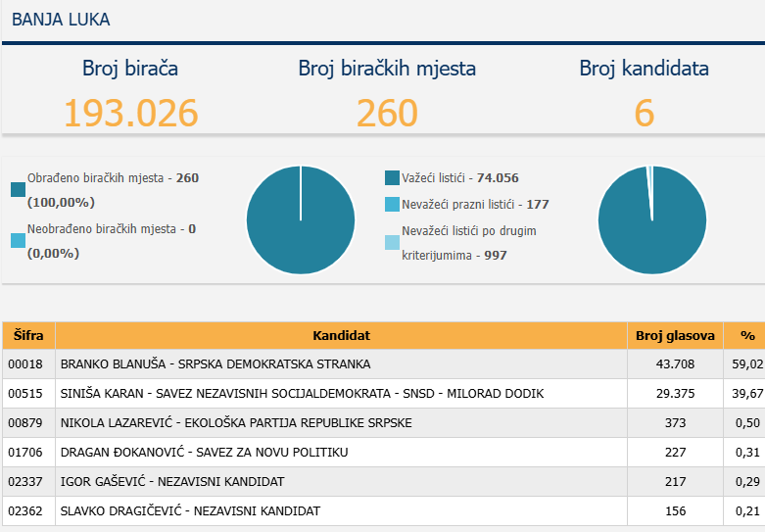Click vote count 156
Viewport: 765px width, 532px height.
(x=675, y=511)
